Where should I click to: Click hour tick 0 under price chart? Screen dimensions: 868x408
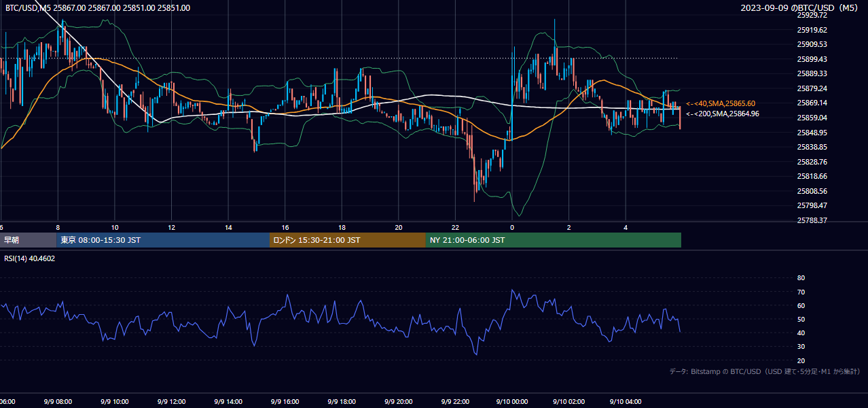(x=512, y=228)
